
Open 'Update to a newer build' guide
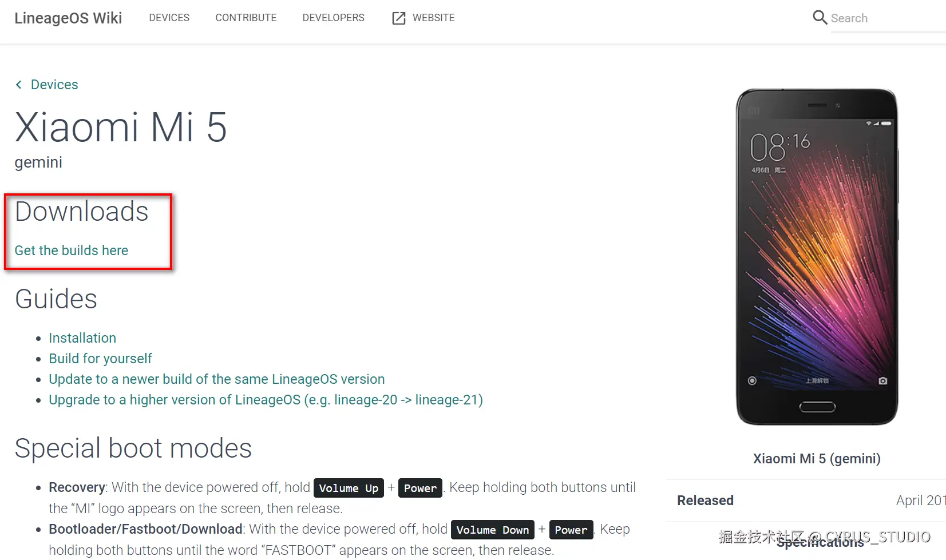216,379
